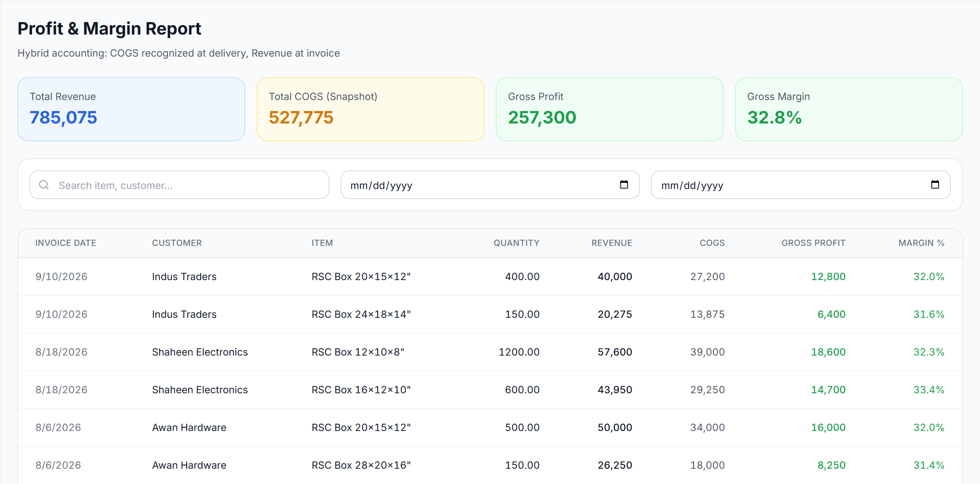The width and height of the screenshot is (980, 484).
Task: Click revenue value 57,600
Action: [x=615, y=352]
